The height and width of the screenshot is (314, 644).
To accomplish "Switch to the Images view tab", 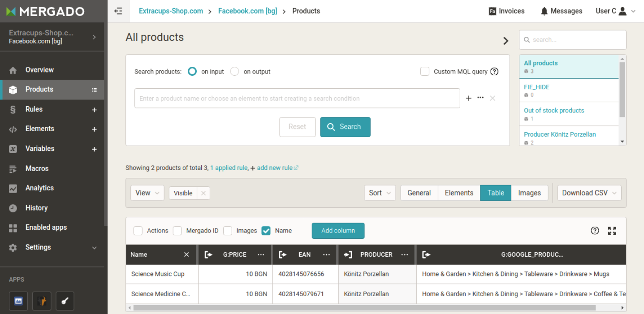I will (x=529, y=193).
